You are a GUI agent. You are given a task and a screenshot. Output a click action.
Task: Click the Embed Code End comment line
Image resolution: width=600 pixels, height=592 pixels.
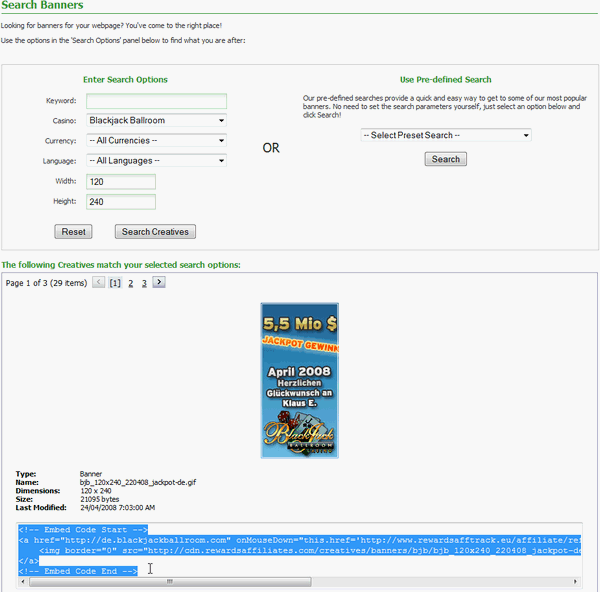[78, 571]
